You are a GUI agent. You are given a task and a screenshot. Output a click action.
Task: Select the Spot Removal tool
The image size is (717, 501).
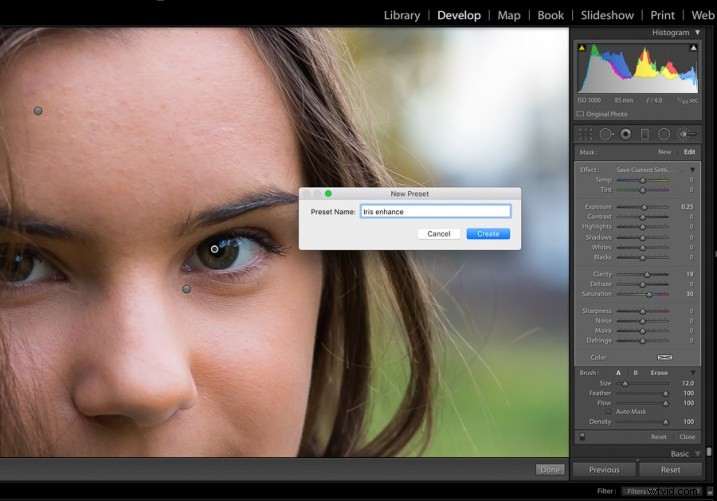(606, 134)
